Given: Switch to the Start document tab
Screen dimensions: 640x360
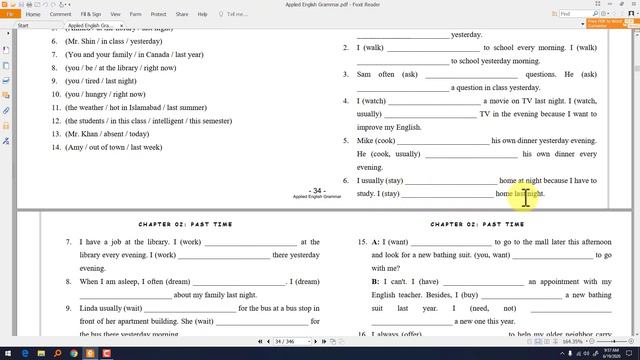Looking at the screenshot, I should (23, 25).
